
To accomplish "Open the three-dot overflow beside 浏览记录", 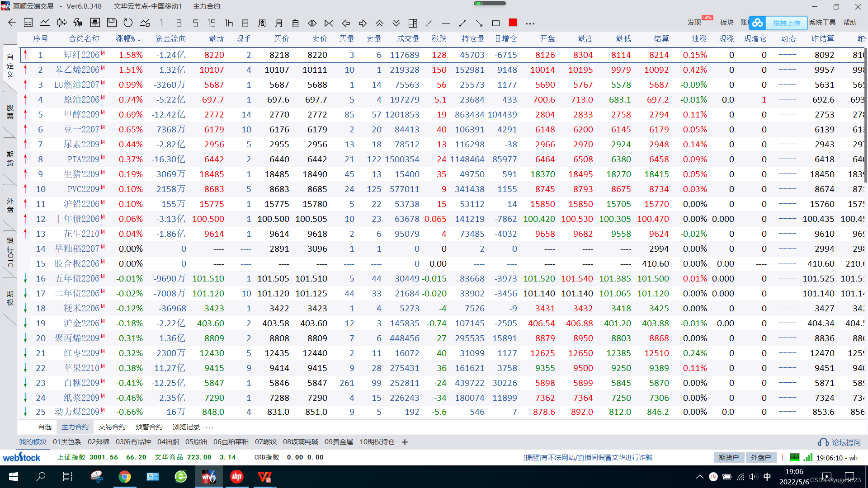I will coord(209,427).
